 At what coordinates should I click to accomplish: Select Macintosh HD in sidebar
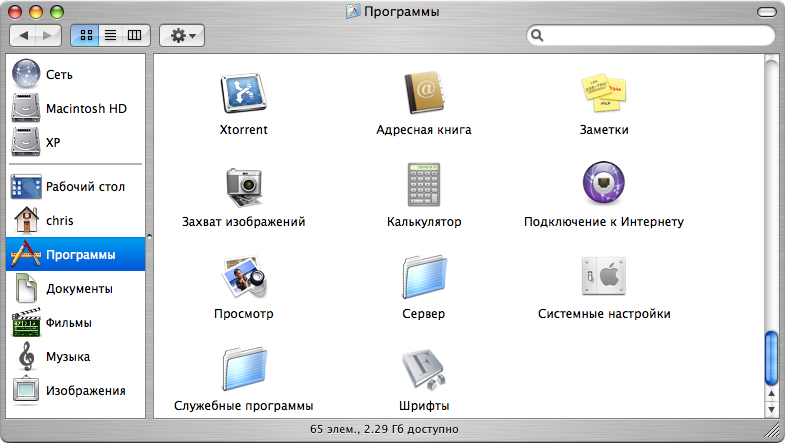pos(76,108)
